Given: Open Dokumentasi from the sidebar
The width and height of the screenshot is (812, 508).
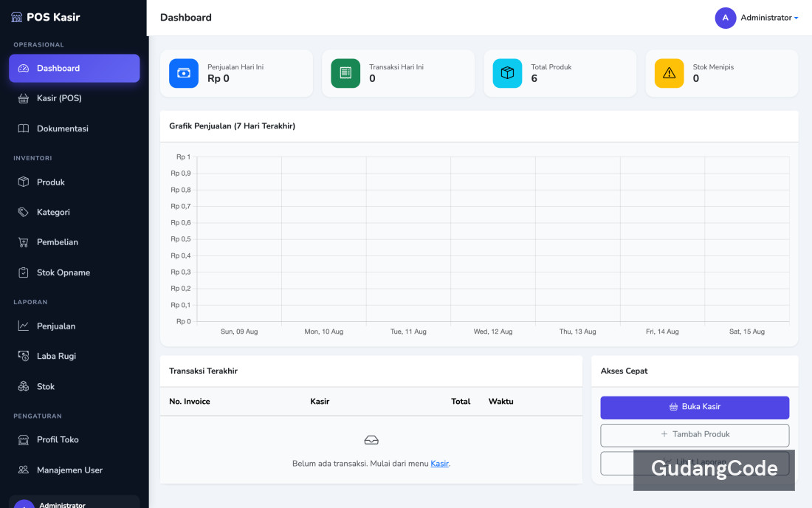Looking at the screenshot, I should 74,128.
